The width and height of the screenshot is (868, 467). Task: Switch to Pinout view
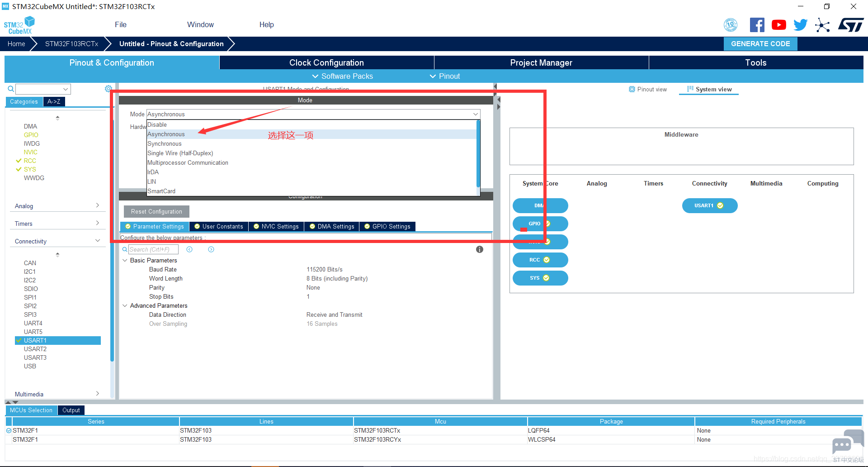pos(648,89)
